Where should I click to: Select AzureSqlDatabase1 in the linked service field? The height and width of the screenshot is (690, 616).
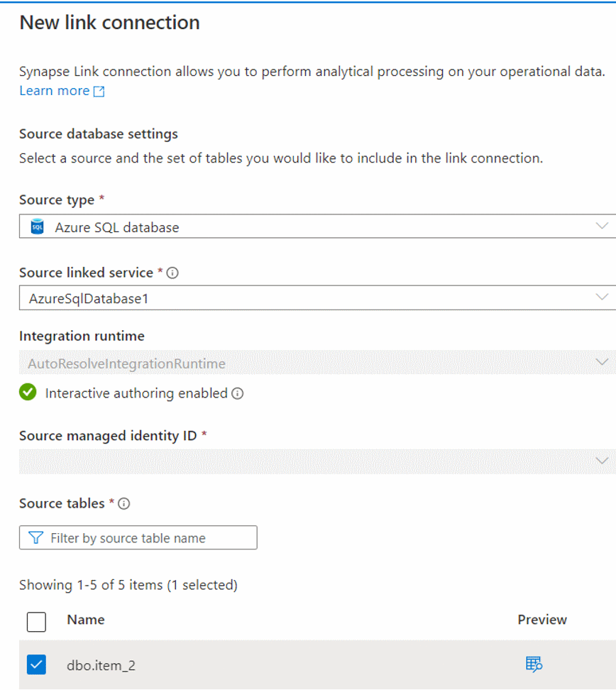284,297
